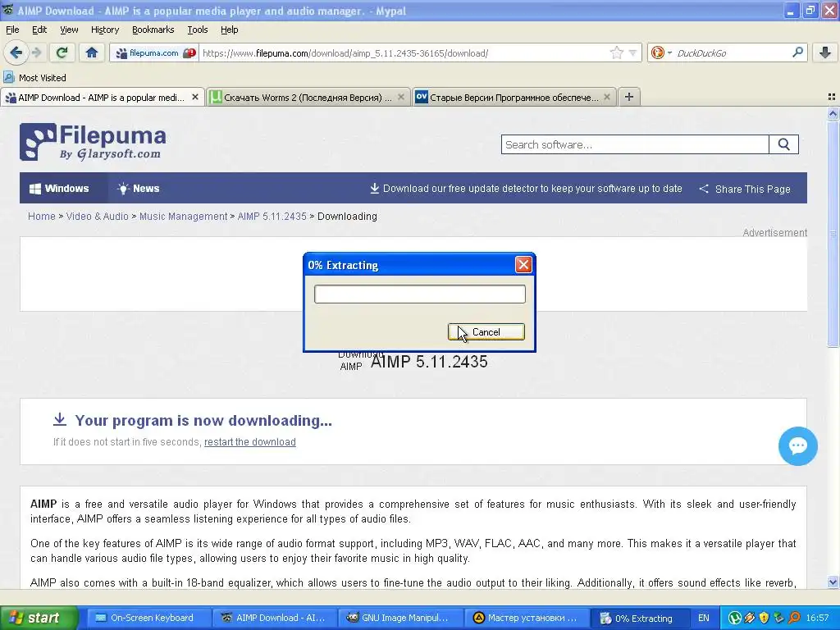Screen dimensions: 840x630
Task: Click the safely remove hardware tray icon
Action: point(779,618)
